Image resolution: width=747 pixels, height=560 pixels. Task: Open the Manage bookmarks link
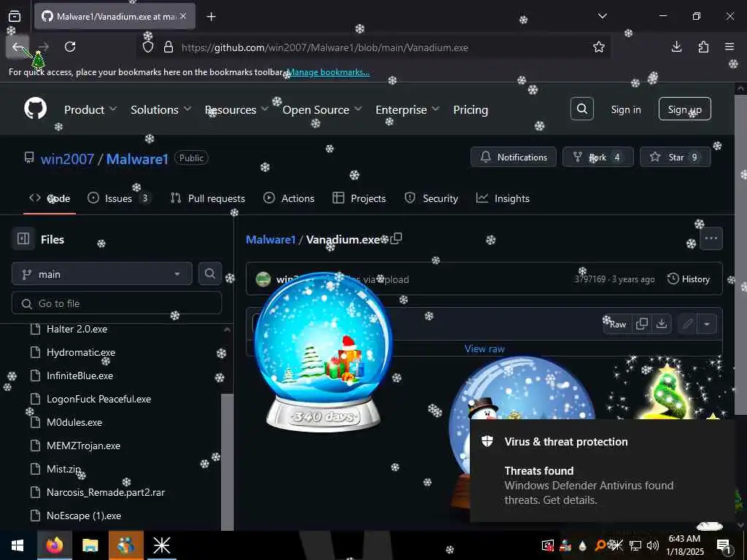click(x=328, y=72)
